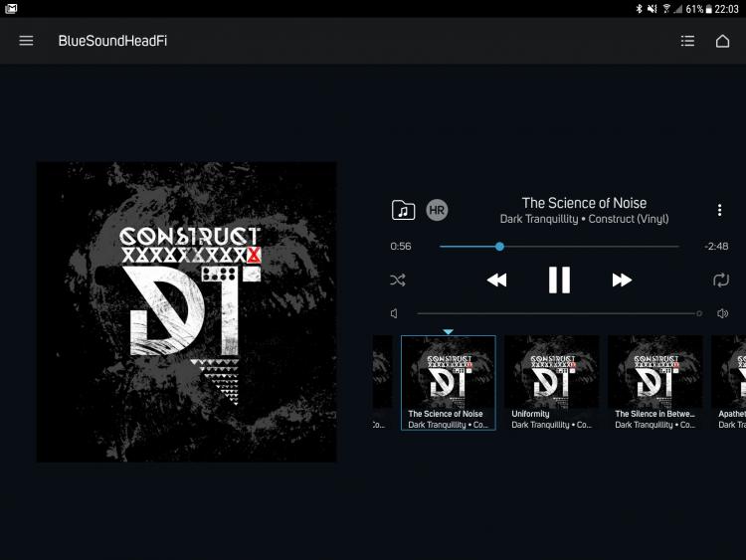This screenshot has height=560, width=746.
Task: Open the hamburger navigation menu
Action: (x=26, y=41)
